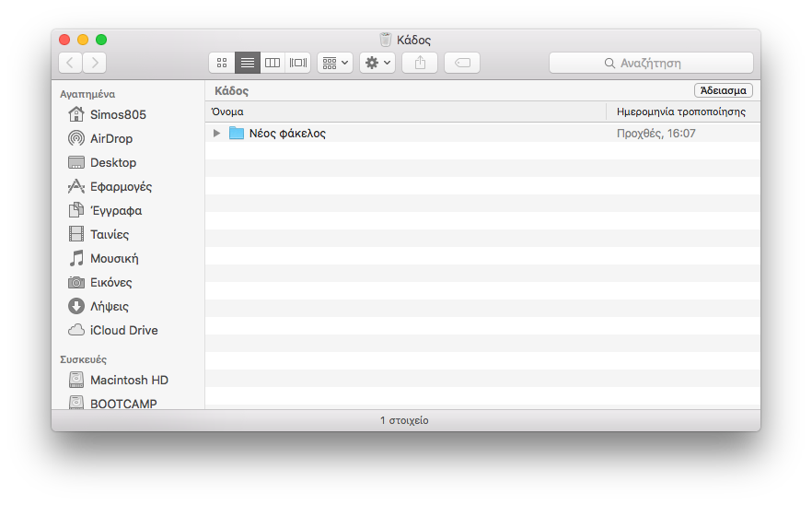Open the arrange items dropdown
Viewport: 812px width, 505px height.
pyautogui.click(x=335, y=63)
